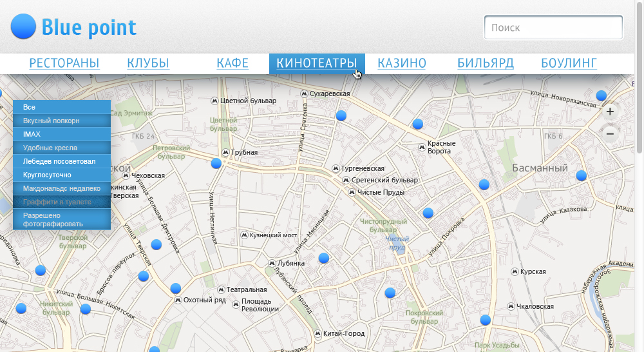Enable the Вкусный попкорн filter
Image resolution: width=644 pixels, height=352 pixels.
pyautogui.click(x=62, y=121)
